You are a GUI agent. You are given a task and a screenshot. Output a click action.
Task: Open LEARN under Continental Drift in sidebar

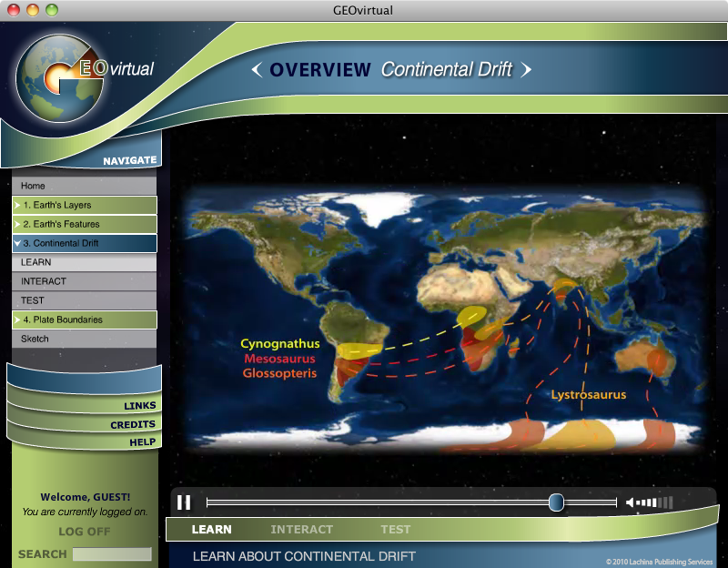[84, 262]
